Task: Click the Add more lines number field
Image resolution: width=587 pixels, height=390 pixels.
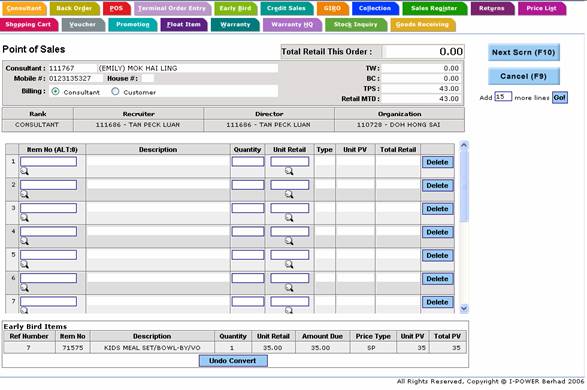Action: click(x=503, y=97)
